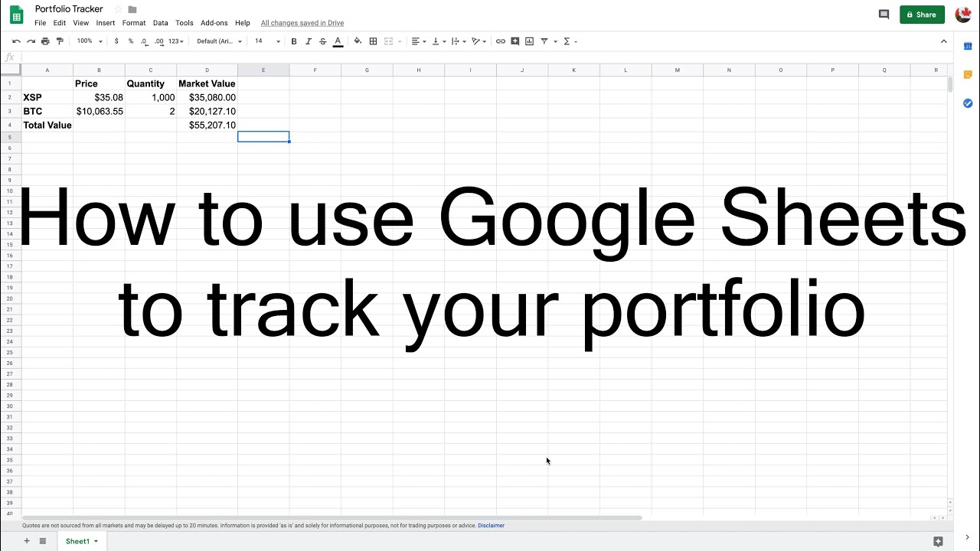The image size is (980, 551).
Task: Decrease decimal places icon
Action: tap(144, 41)
